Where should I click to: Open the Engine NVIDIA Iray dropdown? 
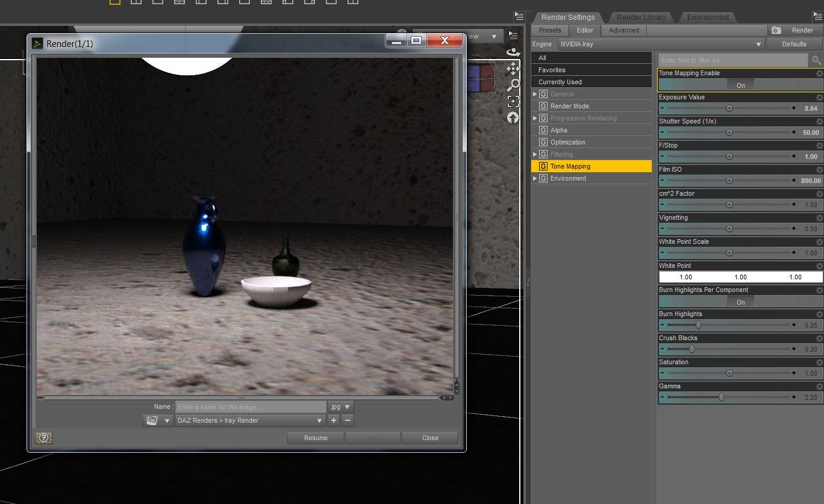click(x=661, y=44)
